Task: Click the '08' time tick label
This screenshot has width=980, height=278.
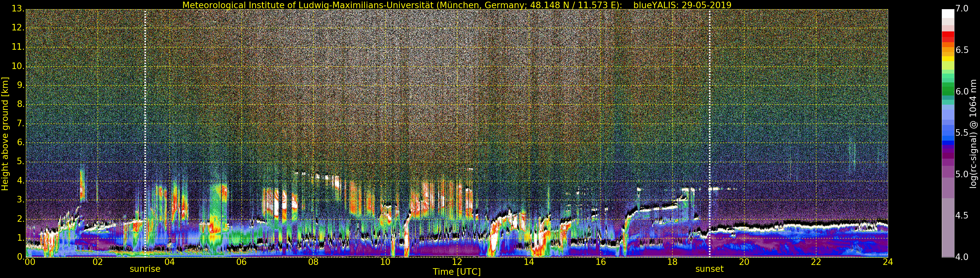Action: (313, 262)
